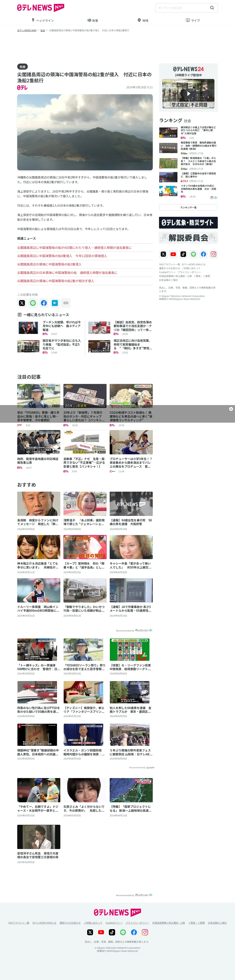Screen dimensions: 235x980
Task: Open Instagram icon in right sidebar
Action: (x=214, y=254)
